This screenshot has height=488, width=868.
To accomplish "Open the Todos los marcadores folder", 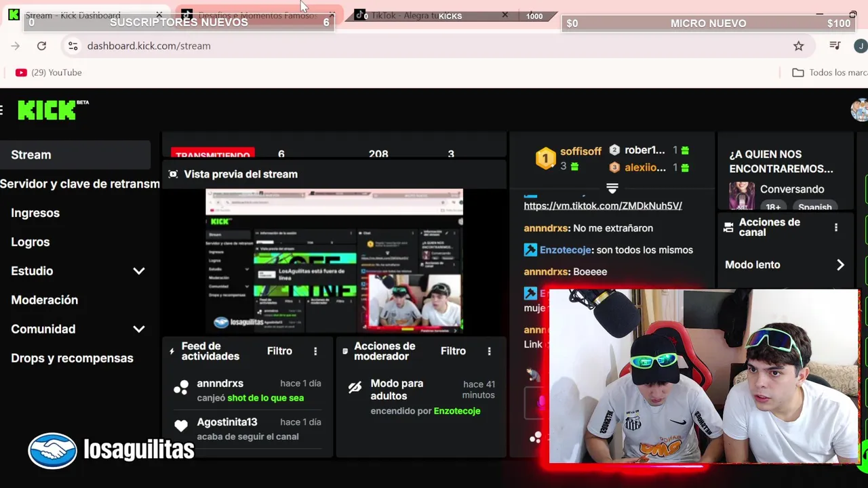I will 830,73.
